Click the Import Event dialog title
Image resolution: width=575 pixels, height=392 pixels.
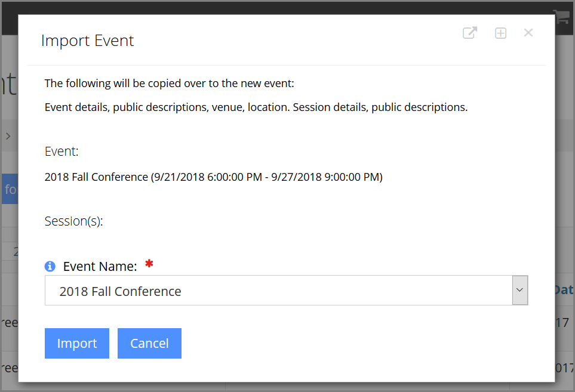tap(87, 41)
